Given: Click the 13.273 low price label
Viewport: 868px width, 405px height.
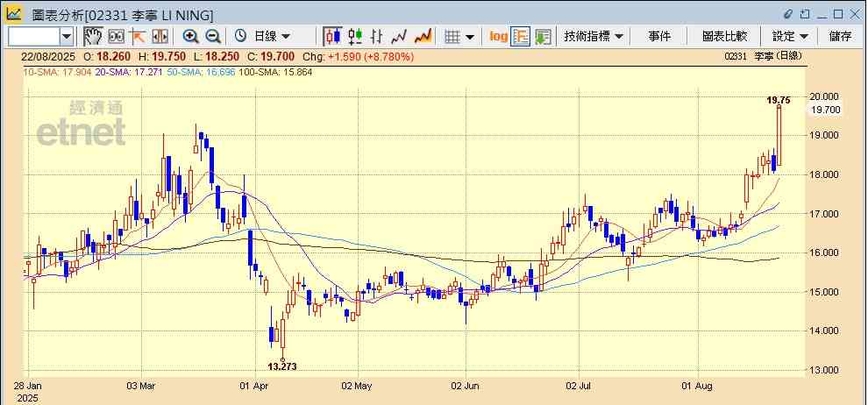Looking at the screenshot, I should click(282, 366).
